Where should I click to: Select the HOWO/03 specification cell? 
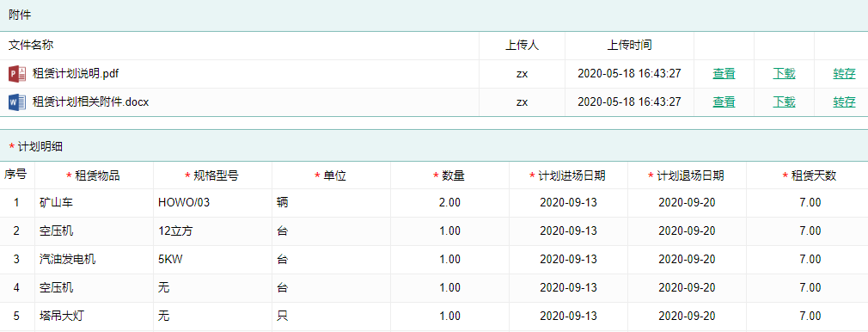[212, 203]
